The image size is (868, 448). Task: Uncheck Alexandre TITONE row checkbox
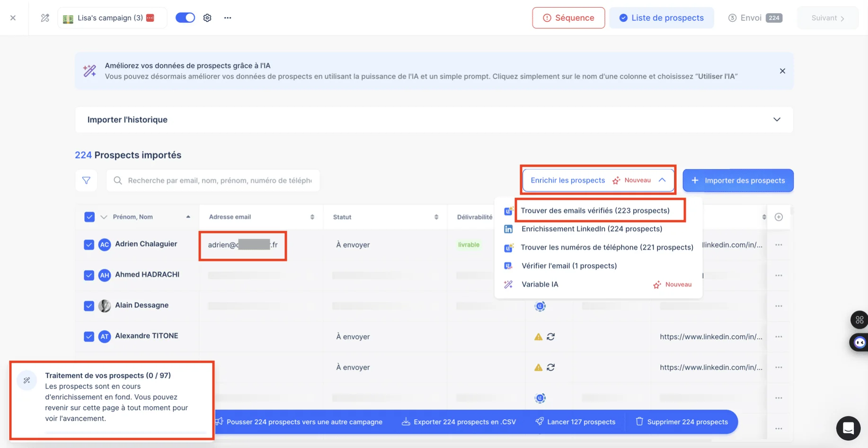(89, 337)
